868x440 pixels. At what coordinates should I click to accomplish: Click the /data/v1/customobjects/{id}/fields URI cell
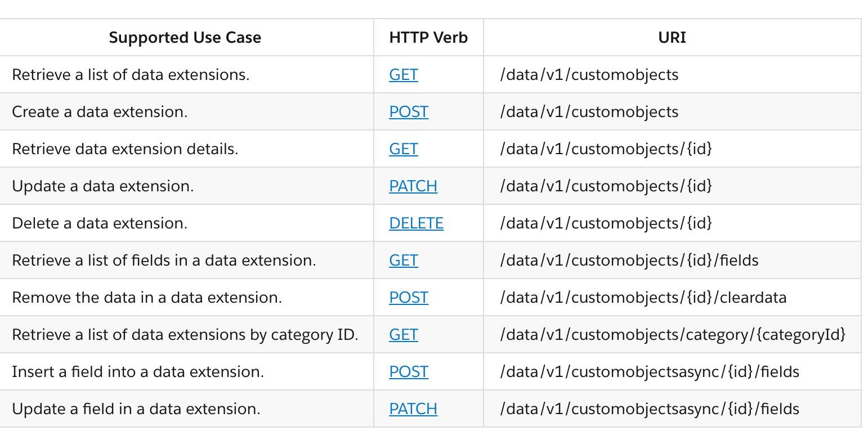tap(629, 261)
